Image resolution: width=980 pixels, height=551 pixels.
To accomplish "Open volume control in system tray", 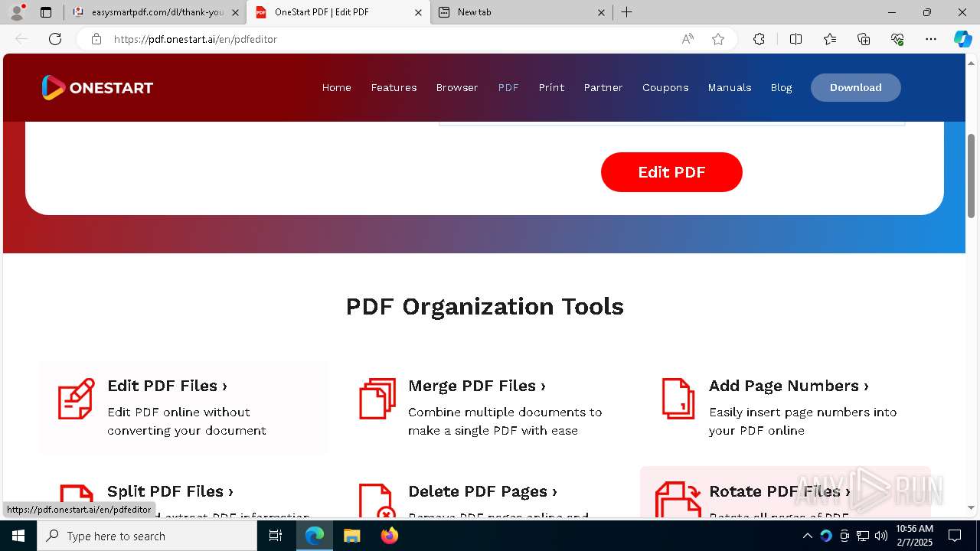I will tap(881, 536).
